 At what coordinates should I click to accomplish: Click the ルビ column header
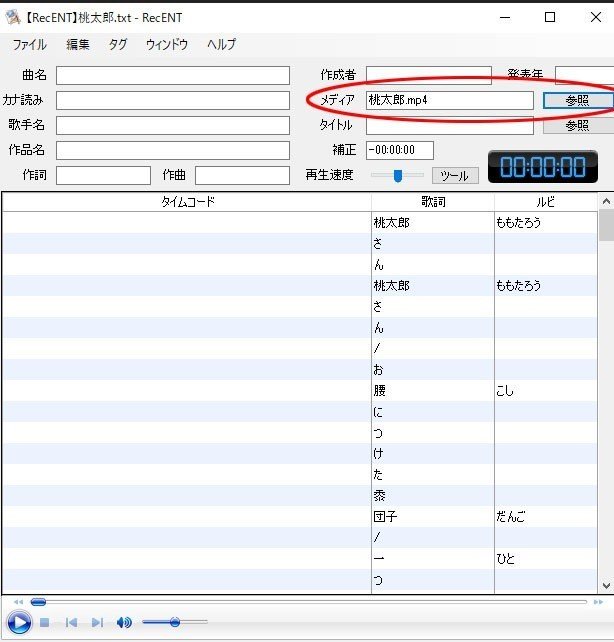coord(546,202)
